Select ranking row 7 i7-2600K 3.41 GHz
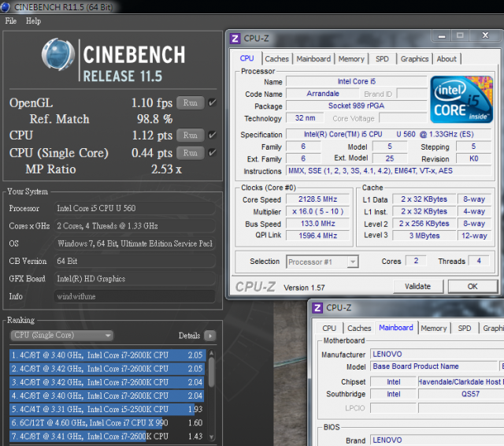This screenshot has height=446, width=504. click(107, 437)
